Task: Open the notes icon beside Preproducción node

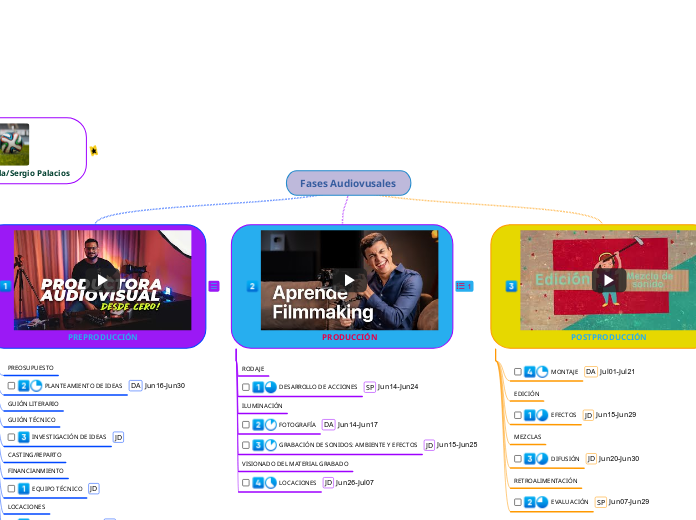Action: (214, 286)
